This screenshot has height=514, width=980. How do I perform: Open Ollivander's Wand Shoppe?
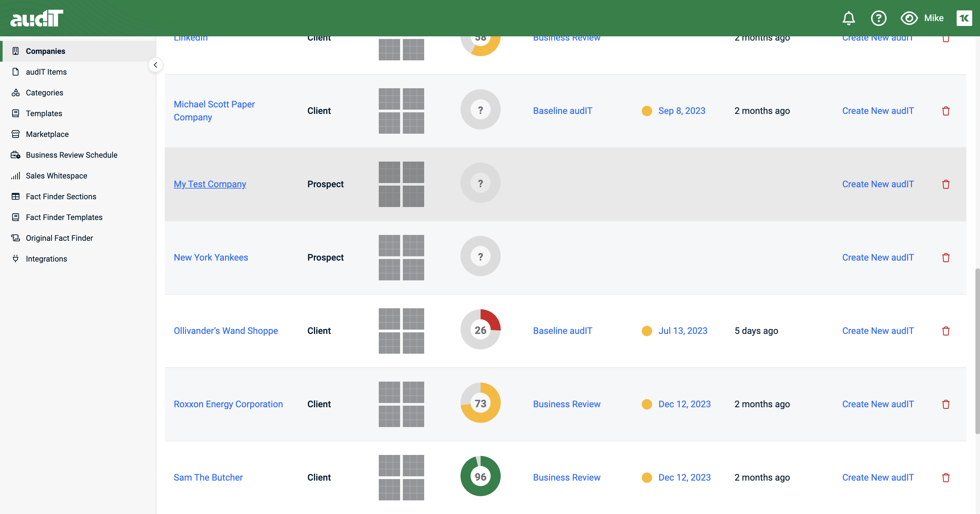(226, 331)
